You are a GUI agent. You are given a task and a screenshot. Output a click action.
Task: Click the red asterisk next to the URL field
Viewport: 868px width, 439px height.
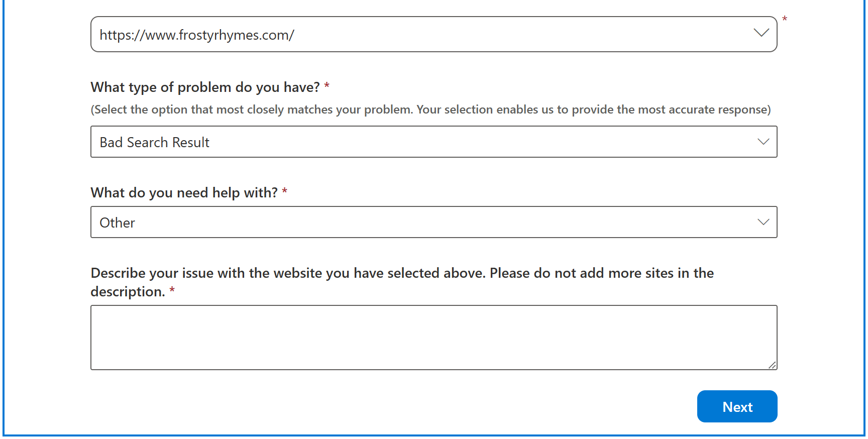point(785,20)
